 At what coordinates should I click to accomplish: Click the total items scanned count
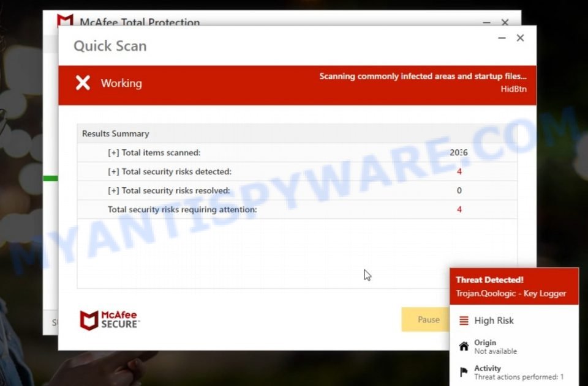coord(459,152)
